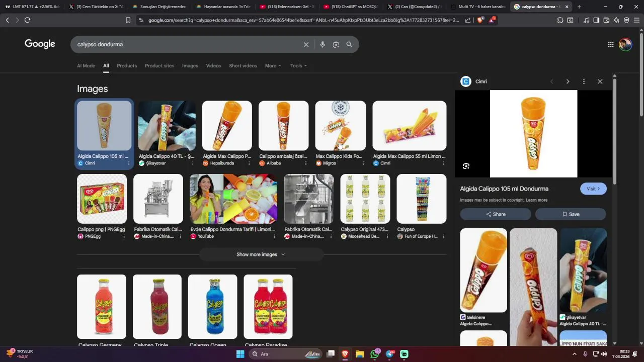Switch to Videos tab
The image size is (644, 362).
213,66
